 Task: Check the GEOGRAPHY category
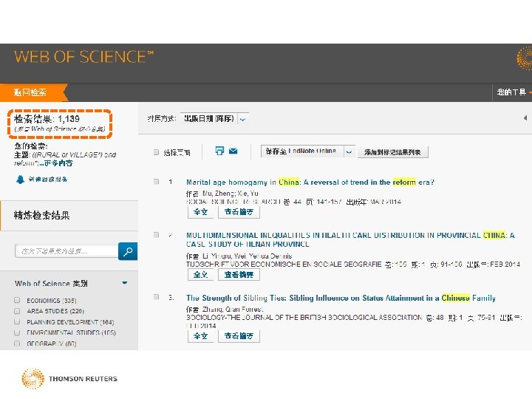click(x=17, y=343)
